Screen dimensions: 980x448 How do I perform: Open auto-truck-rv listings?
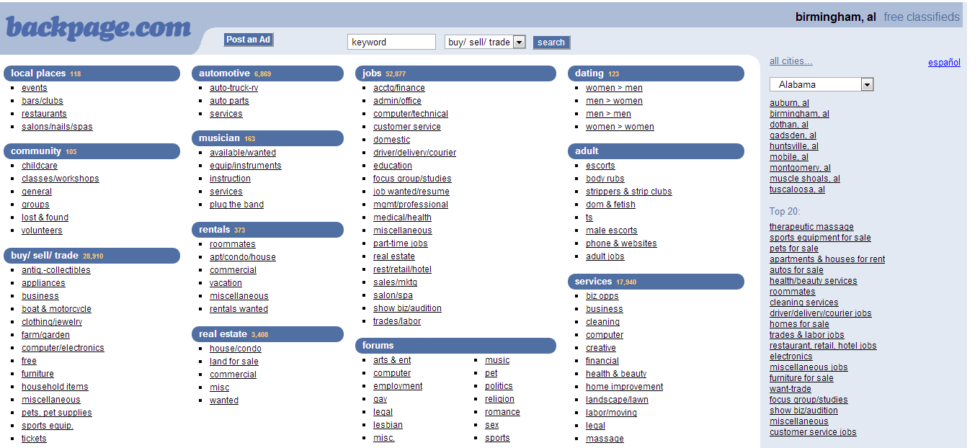point(234,88)
